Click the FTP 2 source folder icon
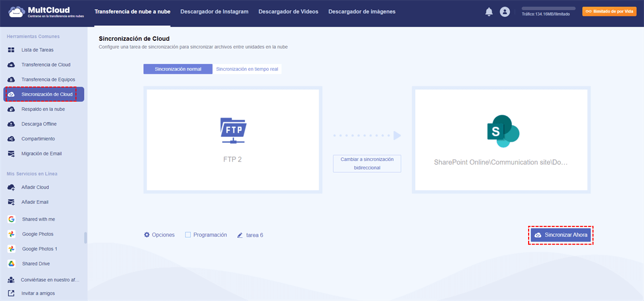The image size is (644, 301). (x=233, y=130)
